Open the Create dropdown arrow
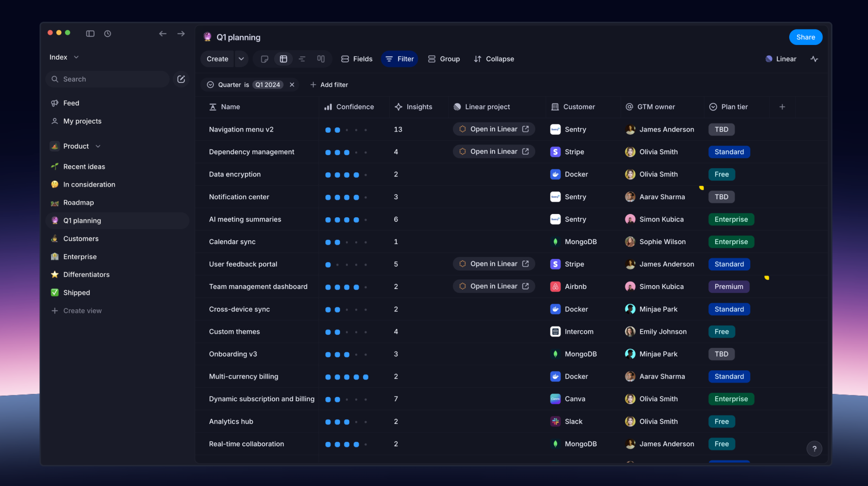 [x=241, y=59]
